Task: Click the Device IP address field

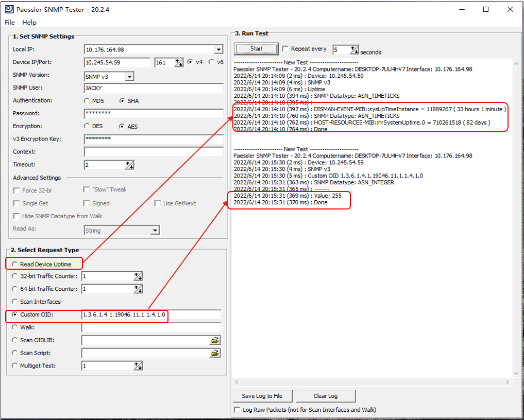Action: tap(117, 62)
